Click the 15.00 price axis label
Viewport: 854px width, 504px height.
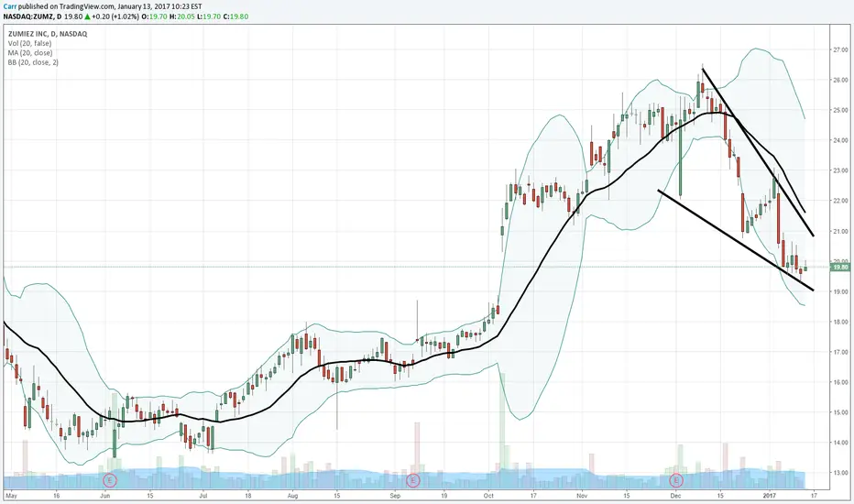(x=840, y=413)
